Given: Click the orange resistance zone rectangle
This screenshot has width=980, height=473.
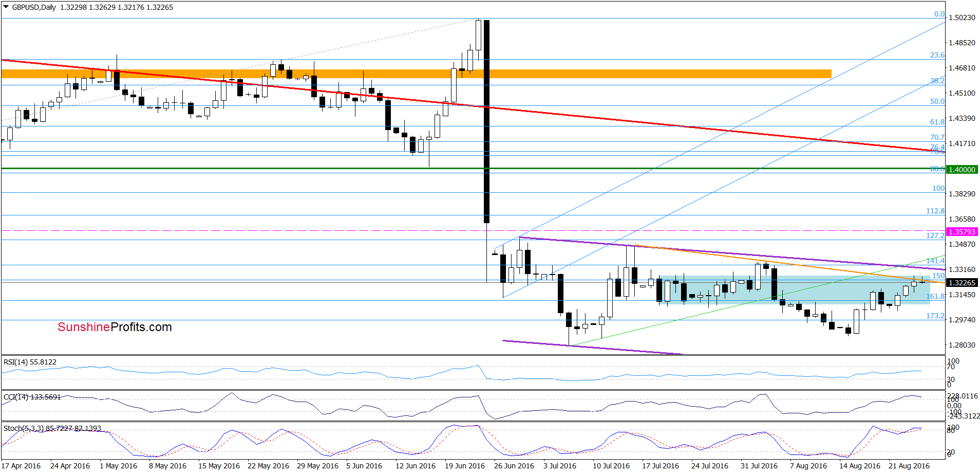Looking at the screenshot, I should (x=416, y=74).
